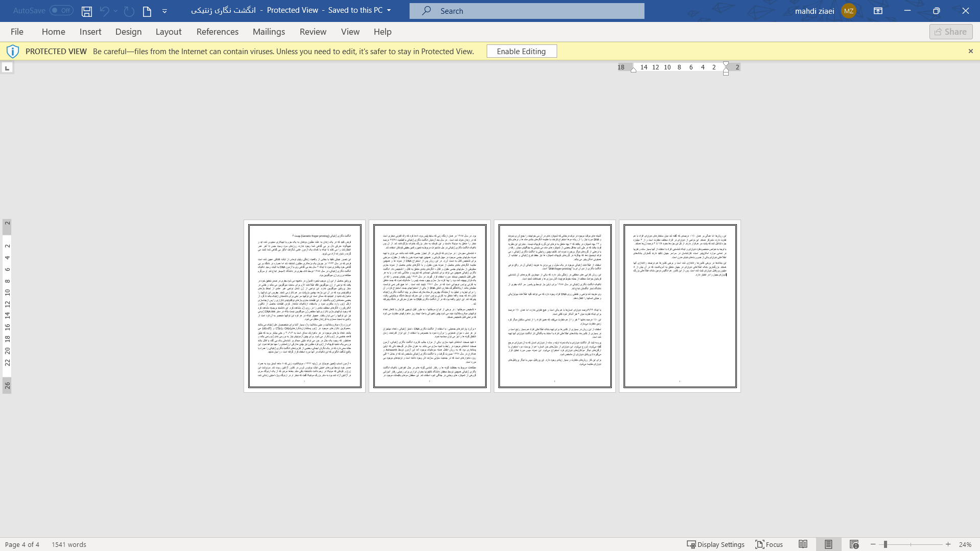Screen dimensions: 980x551
Task: Click the Zoom In plus button
Action: [948, 544]
